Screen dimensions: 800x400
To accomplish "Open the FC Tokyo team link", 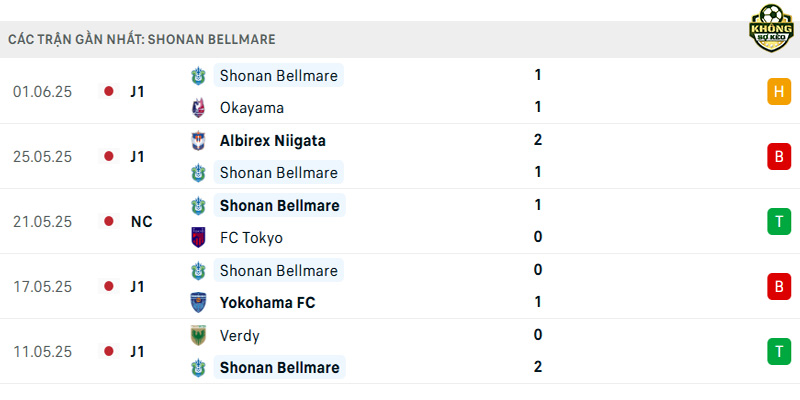I will coord(251,238).
